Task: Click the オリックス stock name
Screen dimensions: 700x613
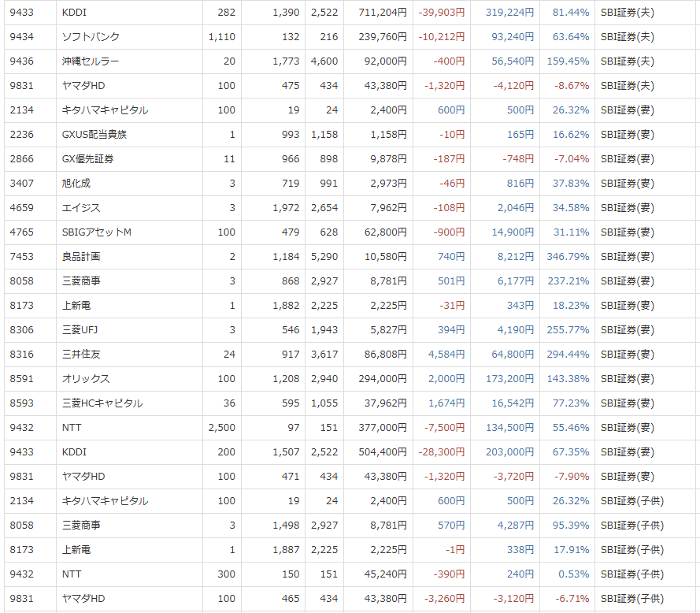Action: (86, 379)
